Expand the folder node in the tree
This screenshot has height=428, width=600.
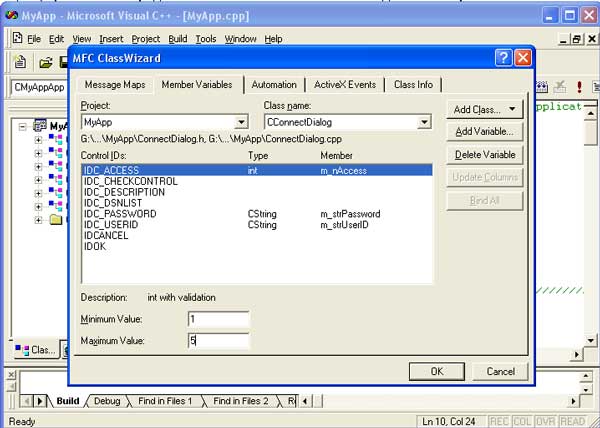pyautogui.click(x=38, y=220)
